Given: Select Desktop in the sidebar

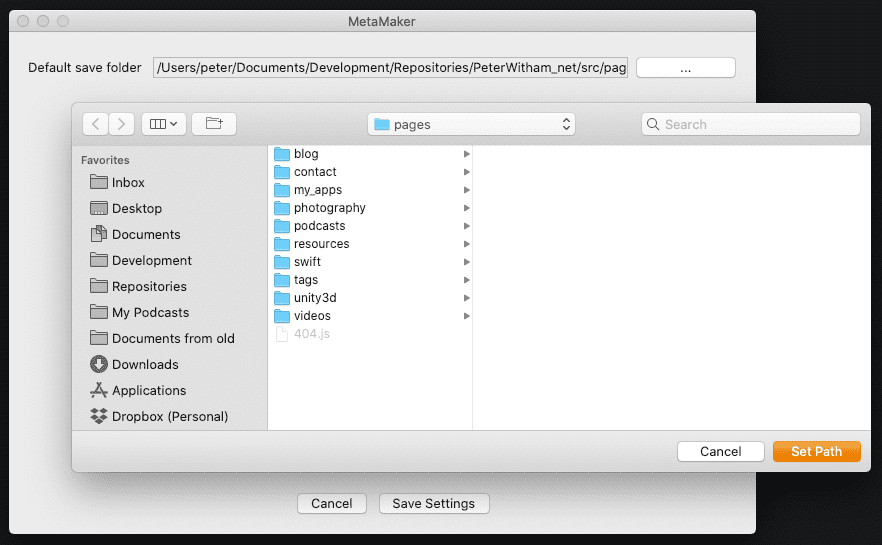Looking at the screenshot, I should pos(126,208).
